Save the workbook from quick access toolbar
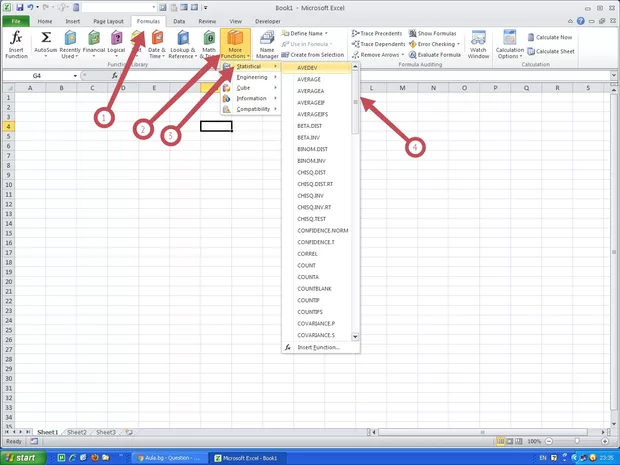The image size is (620, 465). click(19, 7)
